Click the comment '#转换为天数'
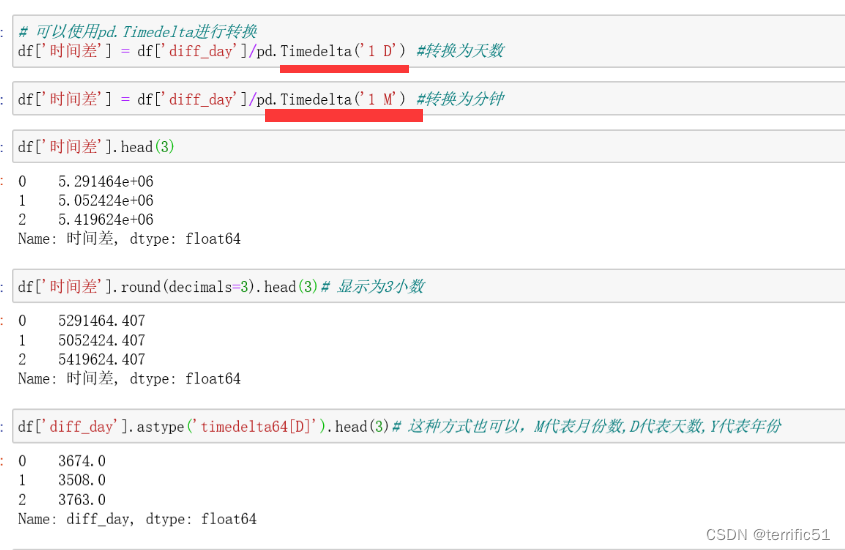 click(460, 51)
